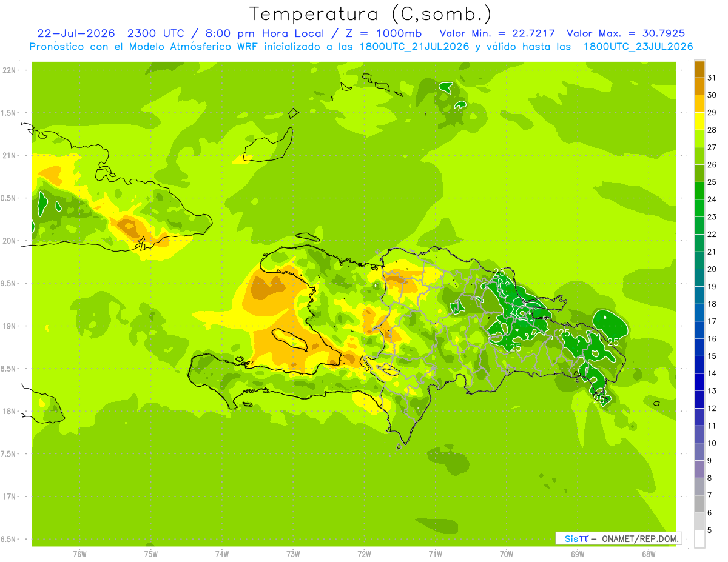This screenshot has width=728, height=562.
Task: Click the dark green swatch between 24 and 25
Action: tap(699, 191)
